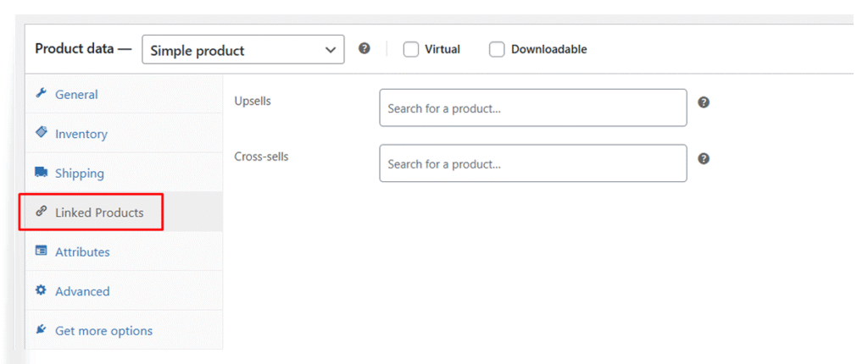Viewport: 868px width, 364px height.
Task: Click the chain link icon for Linked Products
Action: pos(41,212)
